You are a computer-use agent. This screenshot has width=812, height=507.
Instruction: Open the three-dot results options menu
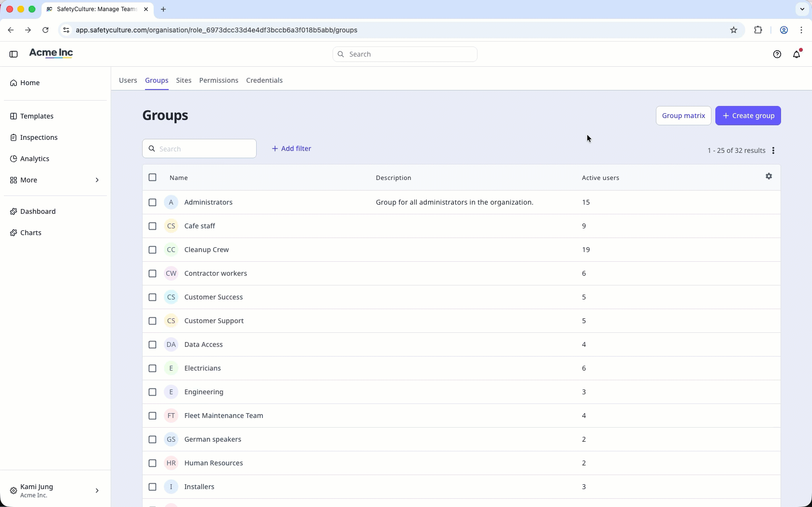click(773, 150)
